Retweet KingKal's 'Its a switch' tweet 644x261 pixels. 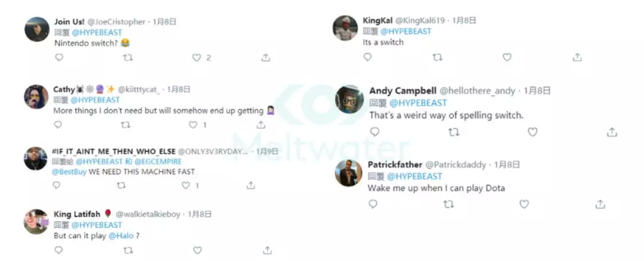437,57
